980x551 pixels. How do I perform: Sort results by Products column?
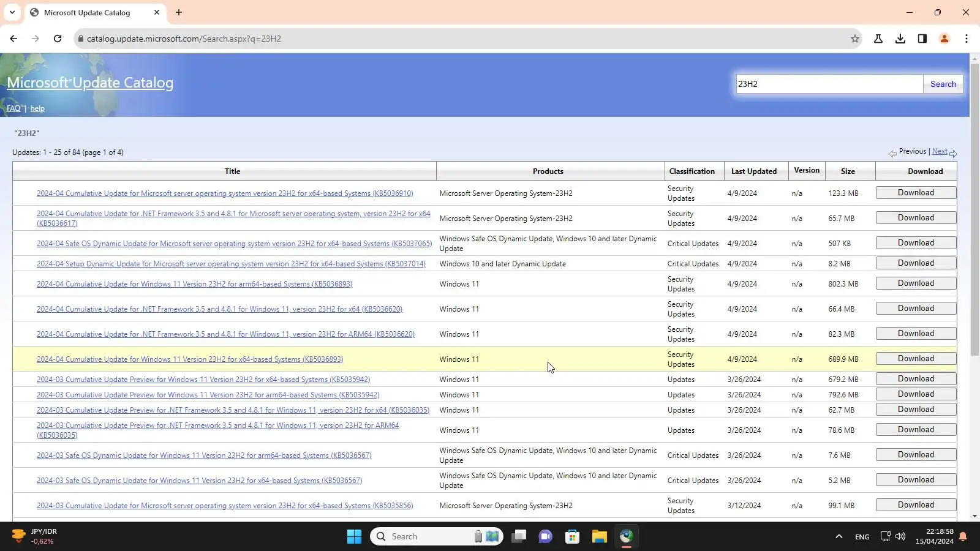point(548,171)
